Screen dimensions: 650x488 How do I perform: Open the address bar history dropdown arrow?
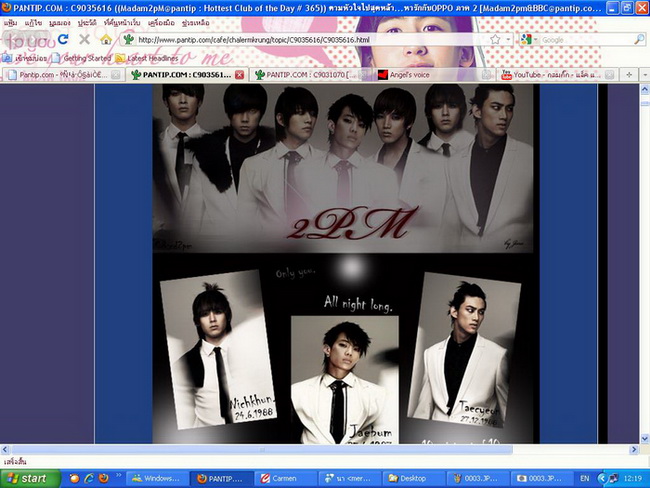coord(508,40)
